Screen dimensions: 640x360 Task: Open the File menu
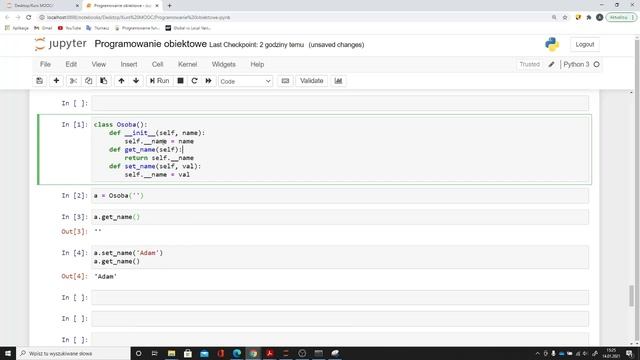coord(45,64)
